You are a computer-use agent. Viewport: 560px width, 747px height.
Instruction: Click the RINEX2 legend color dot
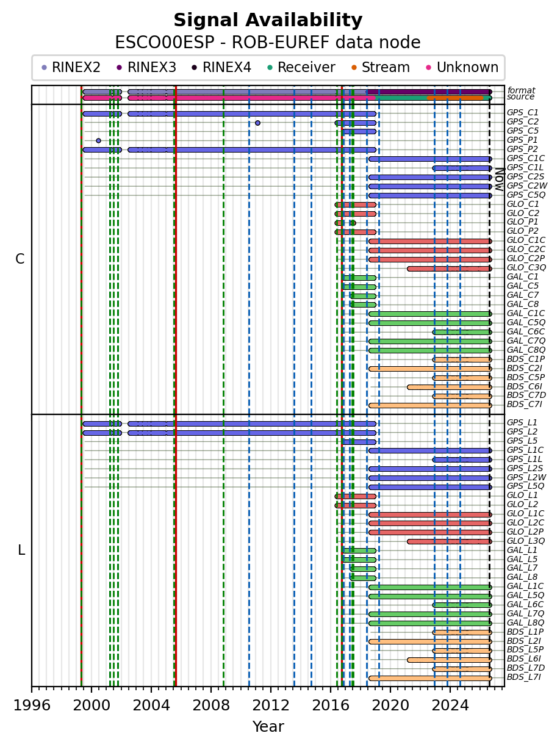(x=44, y=68)
